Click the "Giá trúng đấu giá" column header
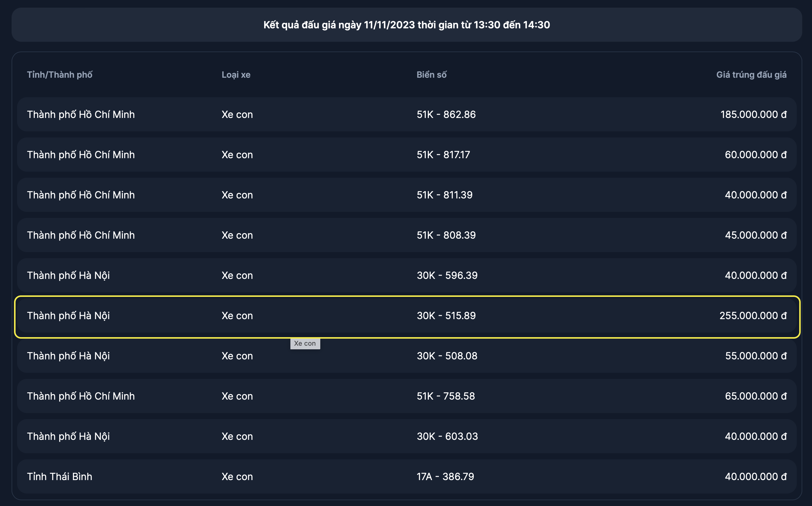 click(751, 75)
